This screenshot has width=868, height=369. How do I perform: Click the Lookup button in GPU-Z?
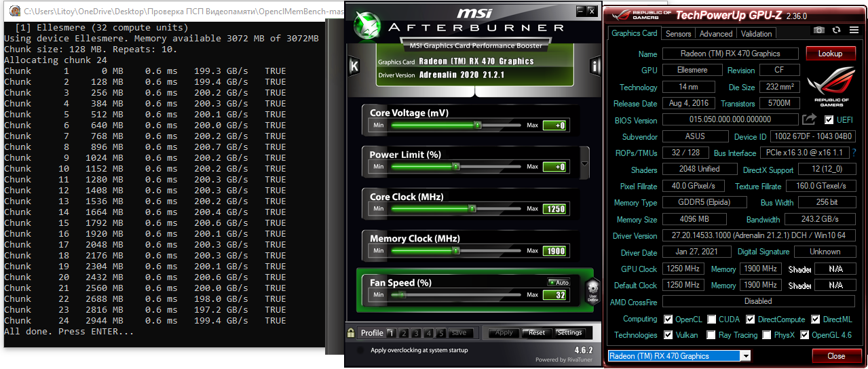click(830, 54)
